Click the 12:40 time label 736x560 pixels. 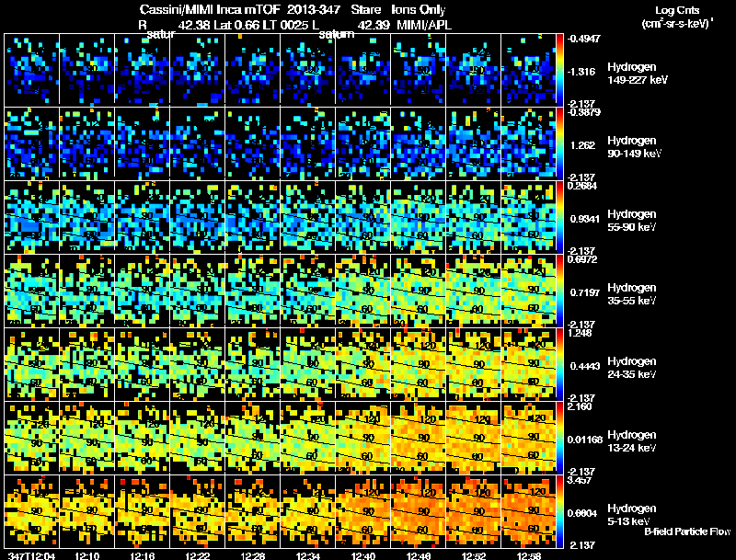pos(363,555)
